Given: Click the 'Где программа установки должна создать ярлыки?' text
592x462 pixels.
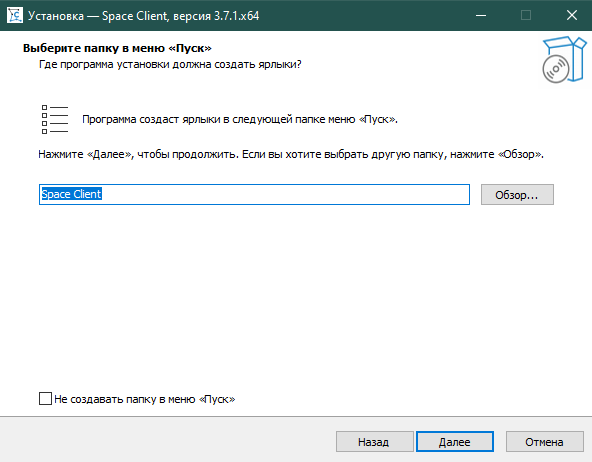Looking at the screenshot, I should pyautogui.click(x=170, y=65).
